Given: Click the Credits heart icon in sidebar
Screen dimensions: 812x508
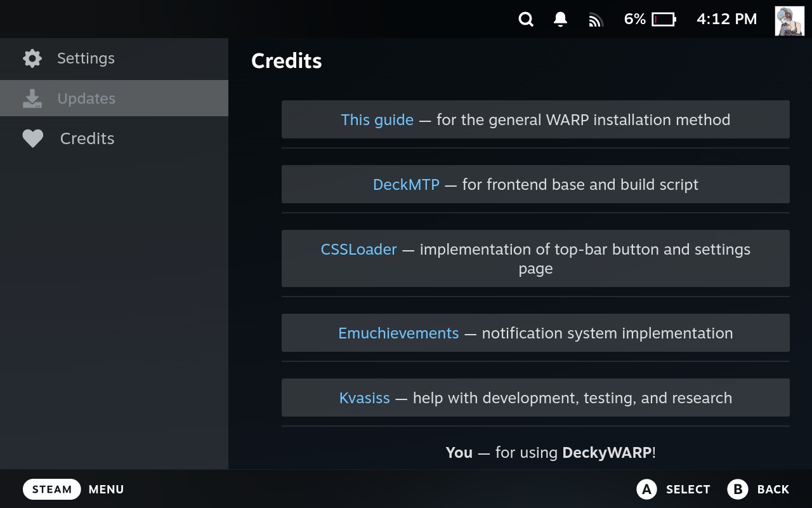Looking at the screenshot, I should 33,138.
